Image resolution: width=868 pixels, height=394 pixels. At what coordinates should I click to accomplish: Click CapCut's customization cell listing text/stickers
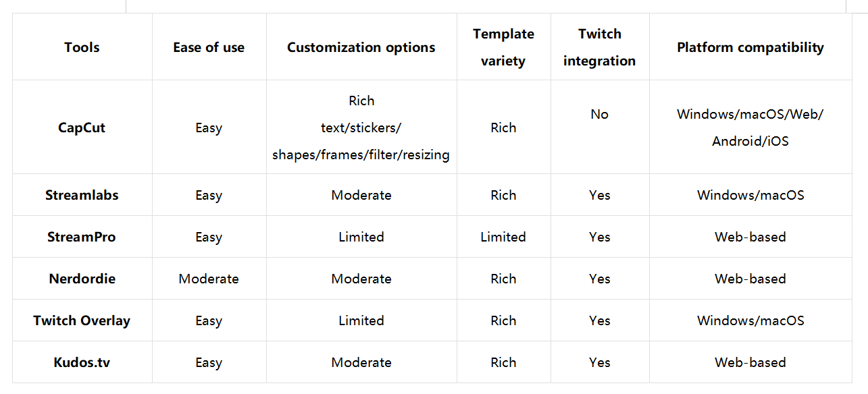tap(361, 128)
